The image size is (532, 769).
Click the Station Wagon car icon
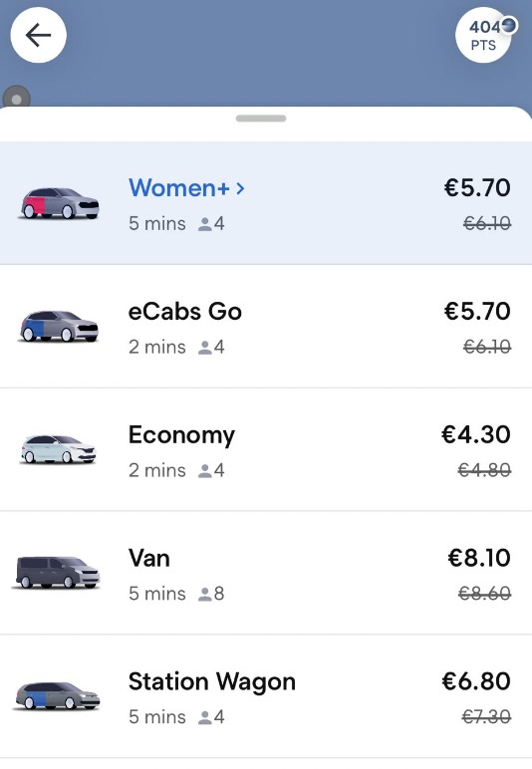click(58, 695)
